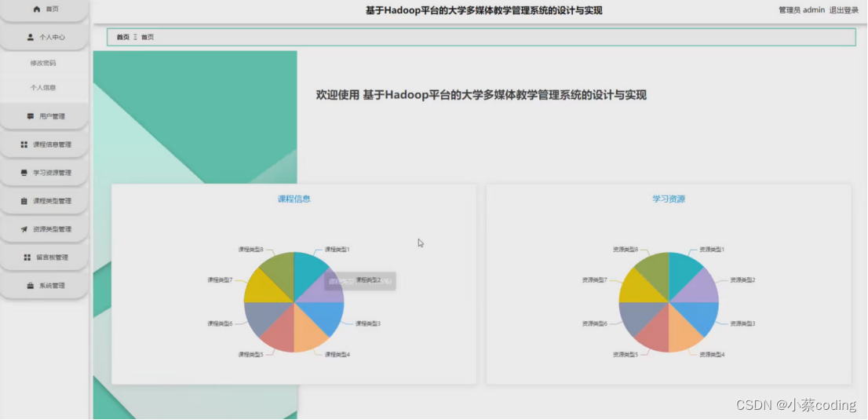The image size is (868, 420).
Task: Click the 课程类型8 pie label
Action: pos(251,250)
